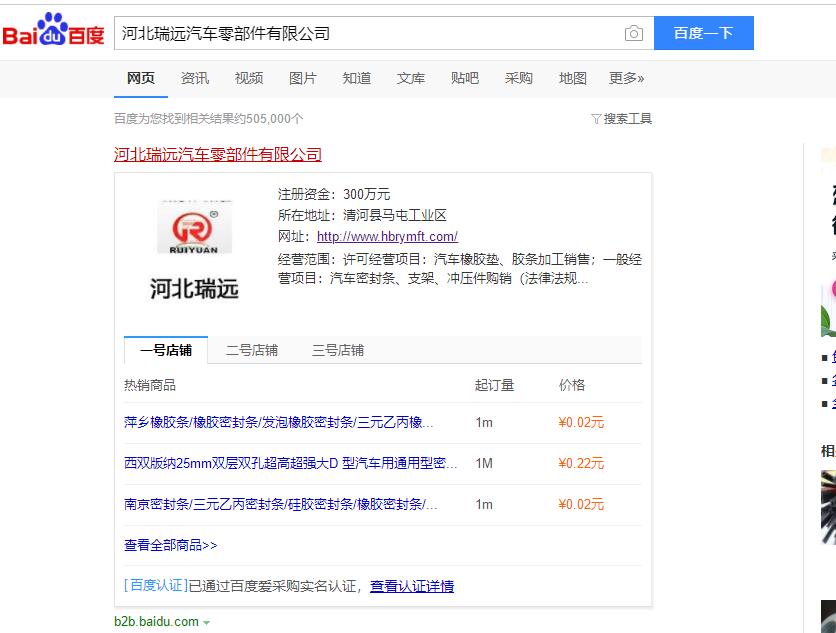Open 搜索工具 search tools

pos(628,118)
